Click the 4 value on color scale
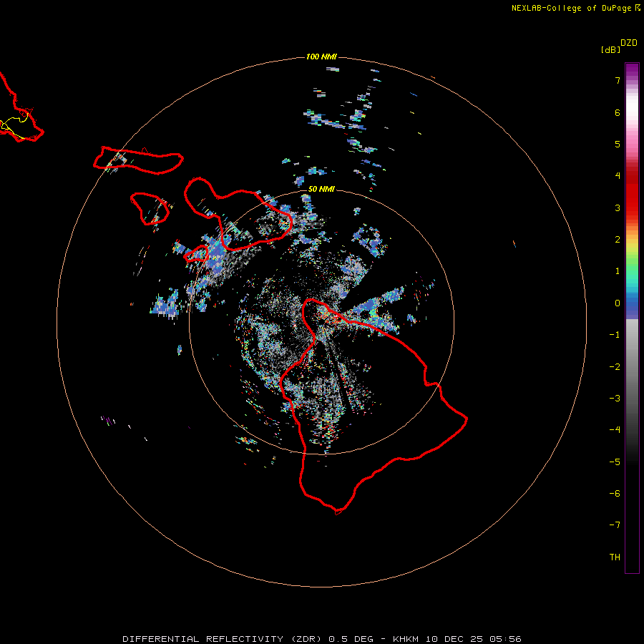The height and width of the screenshot is (644, 644). (618, 176)
